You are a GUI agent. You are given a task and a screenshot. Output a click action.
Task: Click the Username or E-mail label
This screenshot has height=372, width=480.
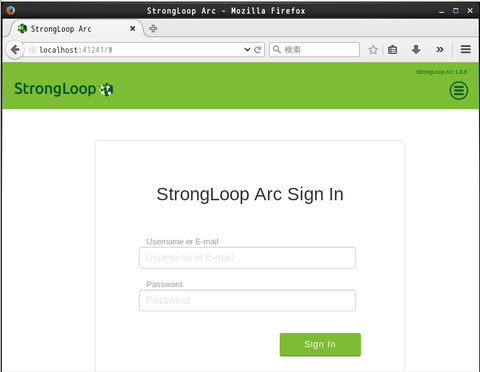click(x=182, y=242)
